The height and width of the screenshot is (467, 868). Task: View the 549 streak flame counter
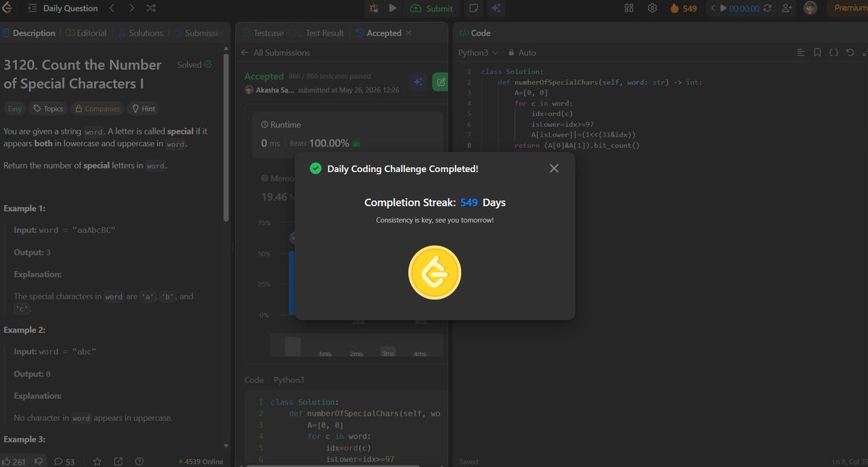(684, 8)
